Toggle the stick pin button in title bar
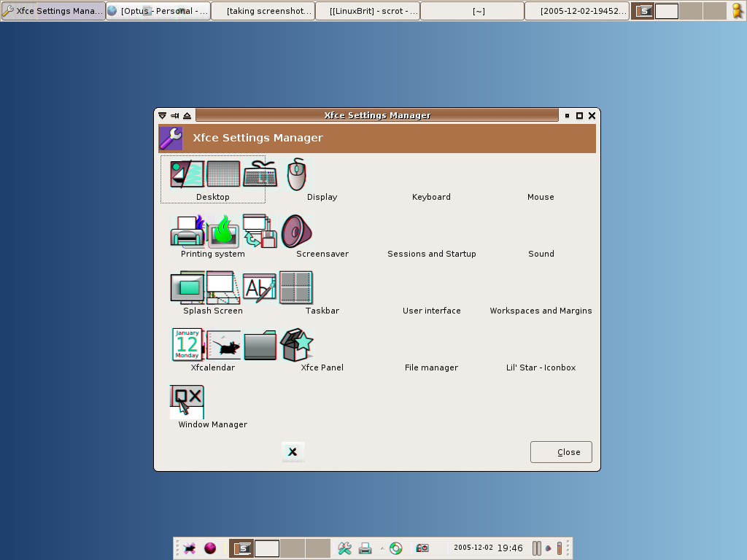 (175, 115)
